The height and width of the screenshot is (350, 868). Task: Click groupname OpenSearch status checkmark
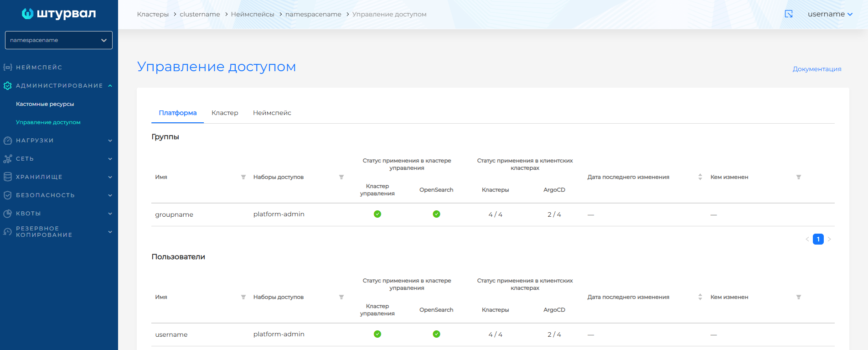[436, 214]
